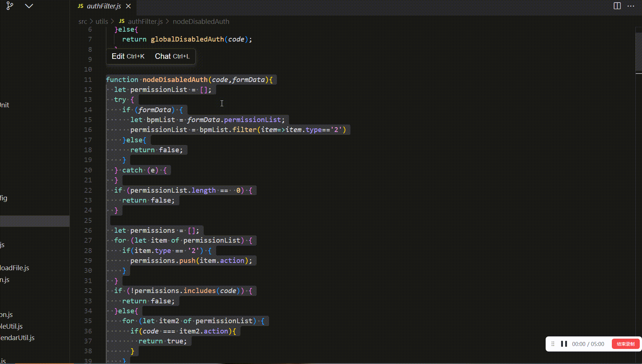
Task: Click the "if(item.type == '2')" line
Action: tap(167, 250)
